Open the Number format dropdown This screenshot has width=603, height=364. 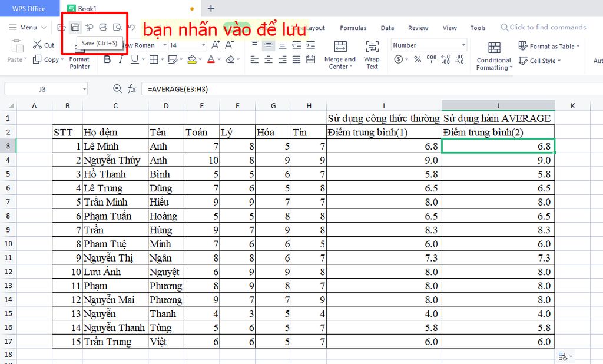(463, 45)
